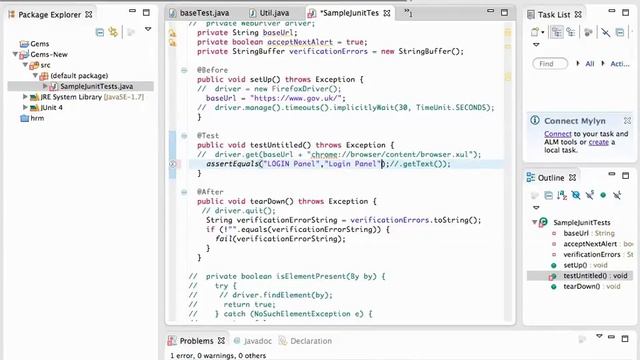Open Package Explorer view menu triangle
This screenshot has height=360, width=640.
(148, 29)
